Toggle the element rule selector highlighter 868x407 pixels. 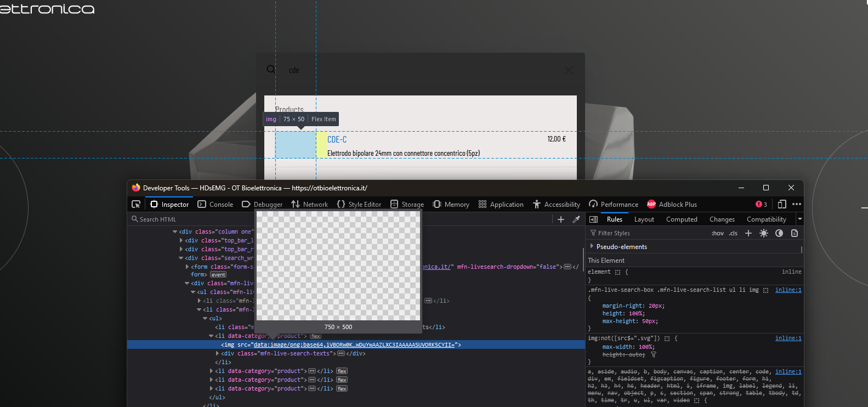tap(618, 272)
